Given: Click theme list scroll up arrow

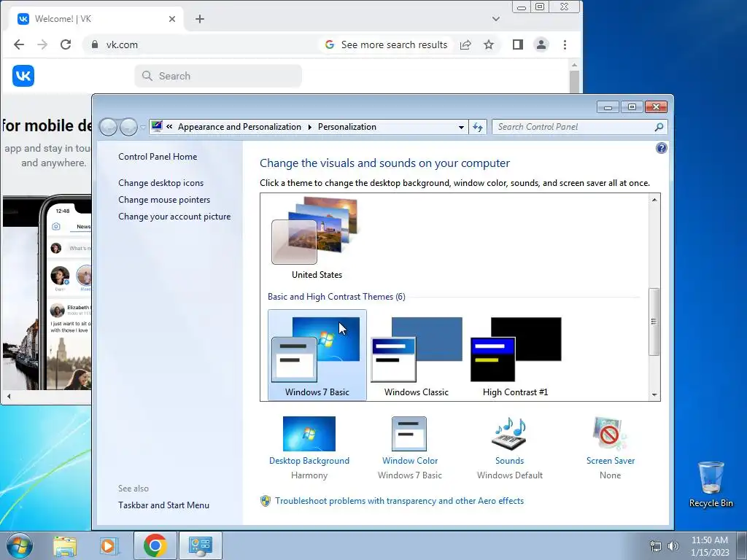Looking at the screenshot, I should [x=654, y=200].
